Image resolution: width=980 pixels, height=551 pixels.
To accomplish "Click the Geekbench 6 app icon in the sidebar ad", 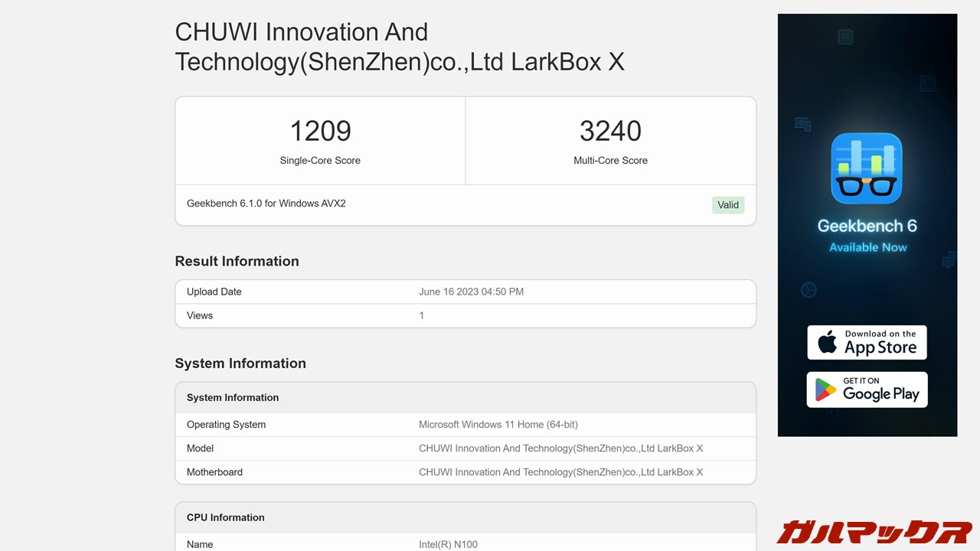I will click(x=866, y=168).
